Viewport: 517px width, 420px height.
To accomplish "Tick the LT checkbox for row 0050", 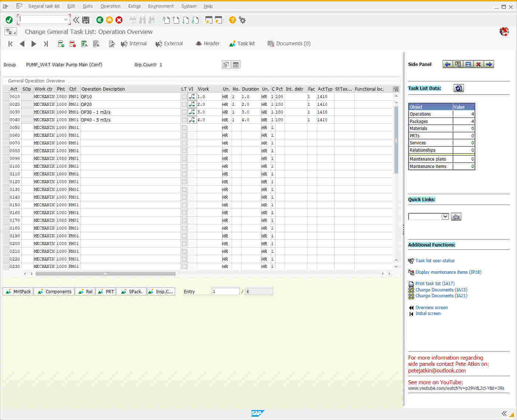I will coord(184,127).
